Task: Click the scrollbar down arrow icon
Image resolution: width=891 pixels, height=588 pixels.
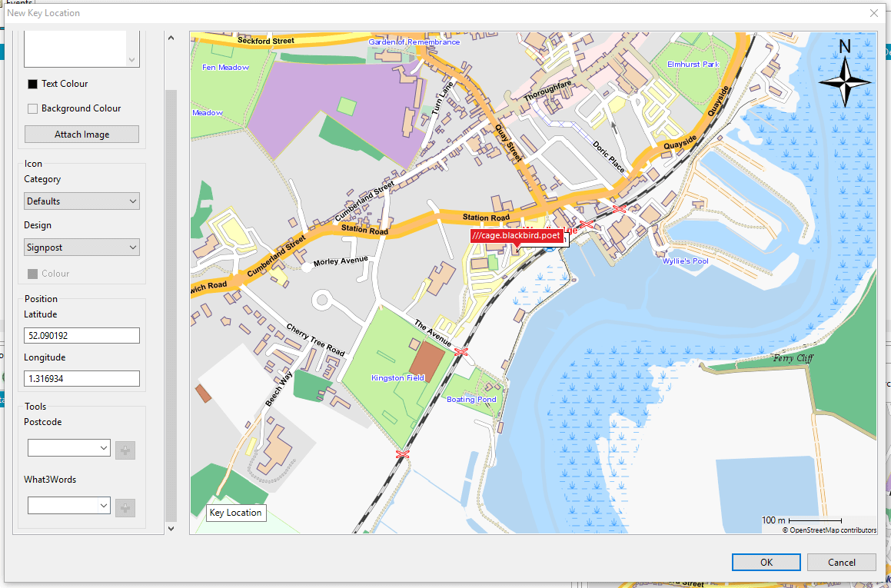Action: [x=171, y=528]
